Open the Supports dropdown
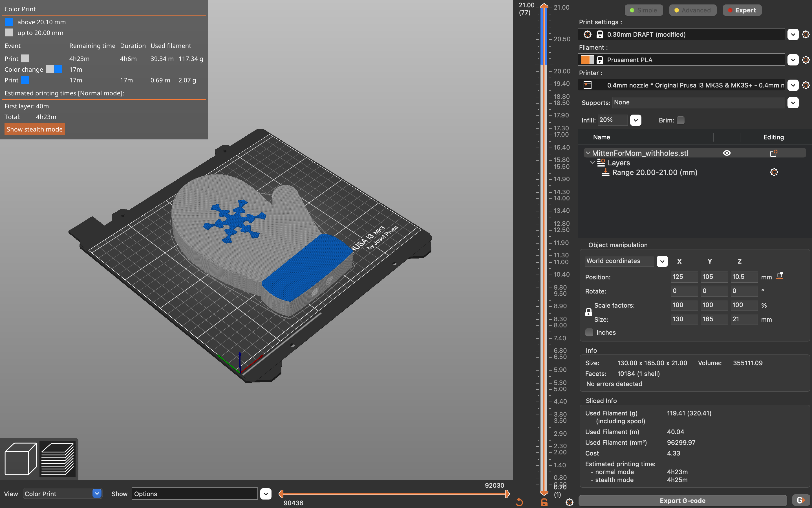This screenshot has height=508, width=812. pyautogui.click(x=793, y=103)
